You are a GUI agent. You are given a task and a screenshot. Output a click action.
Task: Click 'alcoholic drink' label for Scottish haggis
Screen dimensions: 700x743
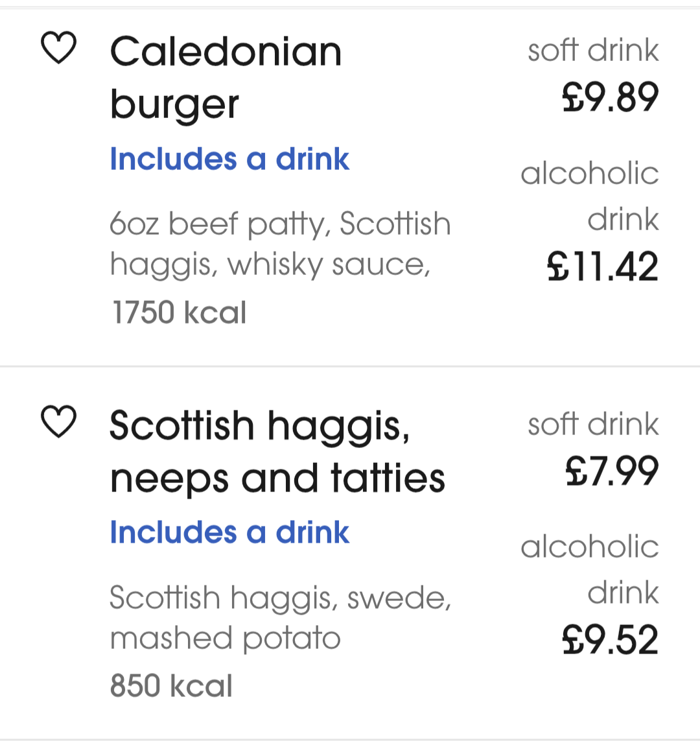590,569
